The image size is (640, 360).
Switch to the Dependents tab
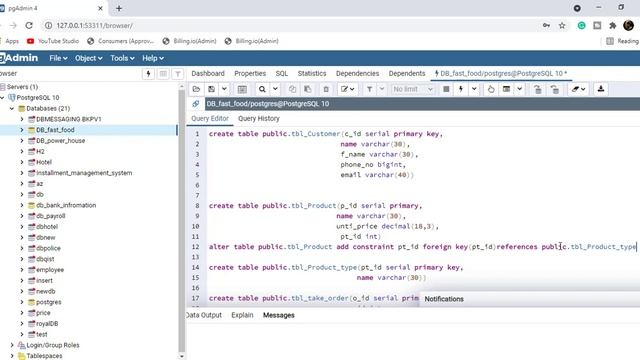pos(407,73)
